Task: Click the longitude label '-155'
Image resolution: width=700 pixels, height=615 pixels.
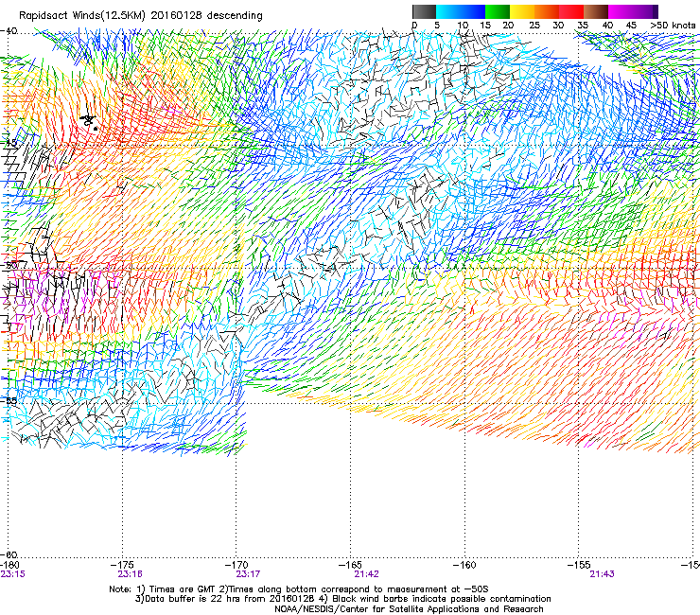Action: coord(579,566)
